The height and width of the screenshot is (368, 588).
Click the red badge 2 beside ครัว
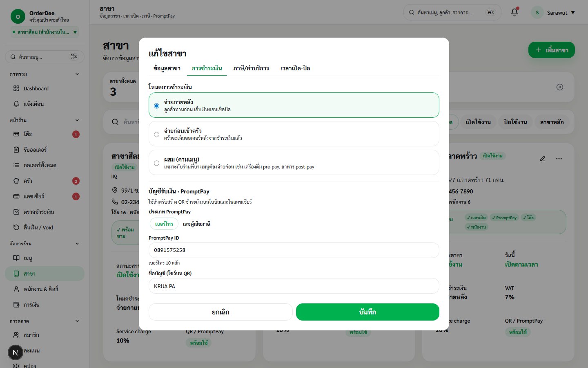[x=76, y=181]
